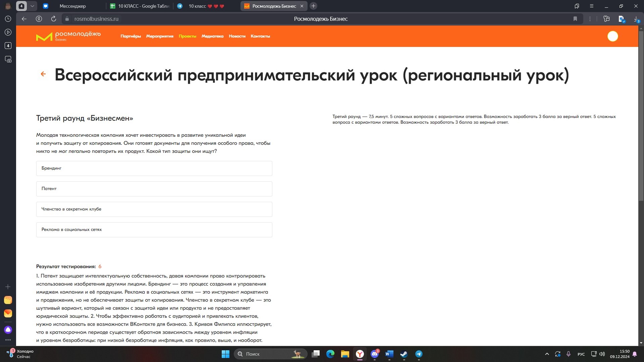Click the sidebar play video icon
Image resolution: width=644 pixels, height=362 pixels.
pos(8,32)
